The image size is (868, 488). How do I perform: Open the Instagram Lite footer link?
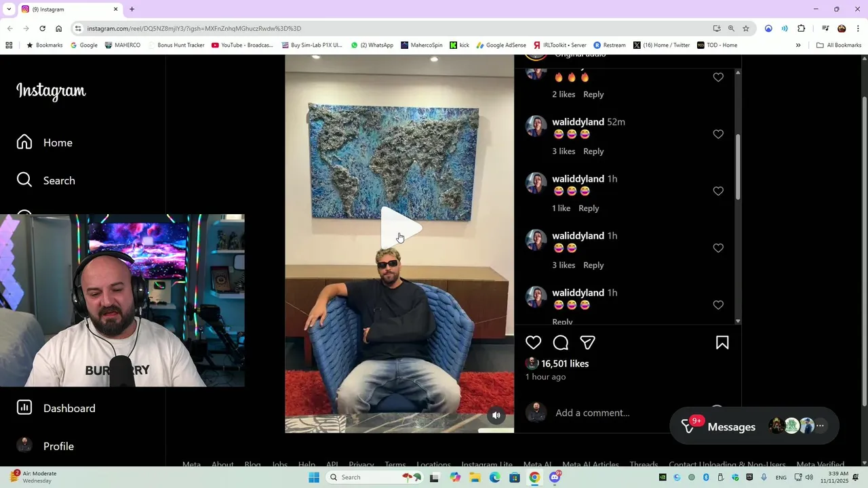coord(487,464)
